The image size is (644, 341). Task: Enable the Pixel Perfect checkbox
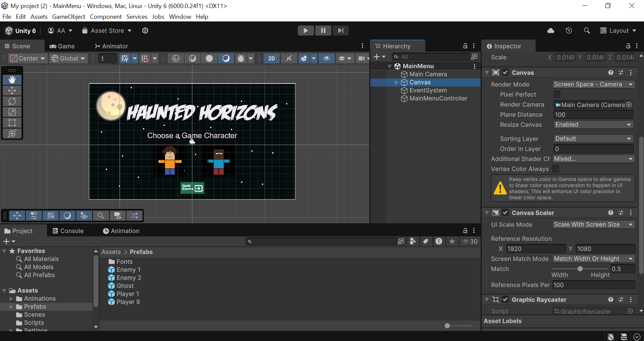[557, 95]
